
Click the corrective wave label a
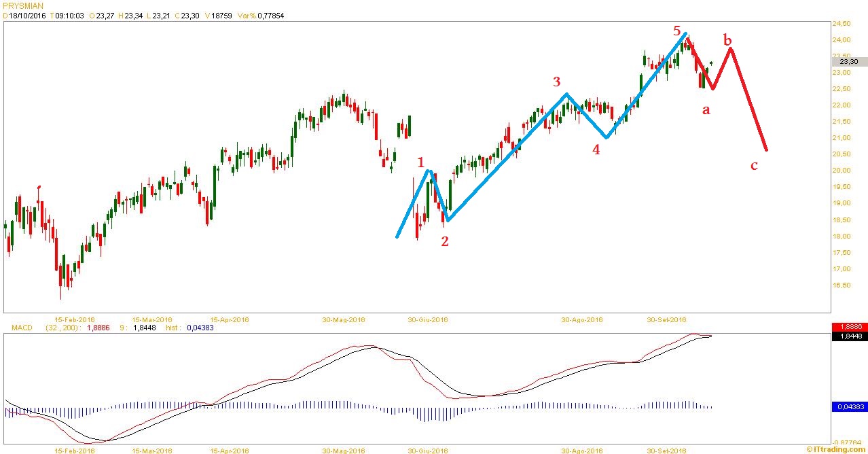(x=706, y=109)
